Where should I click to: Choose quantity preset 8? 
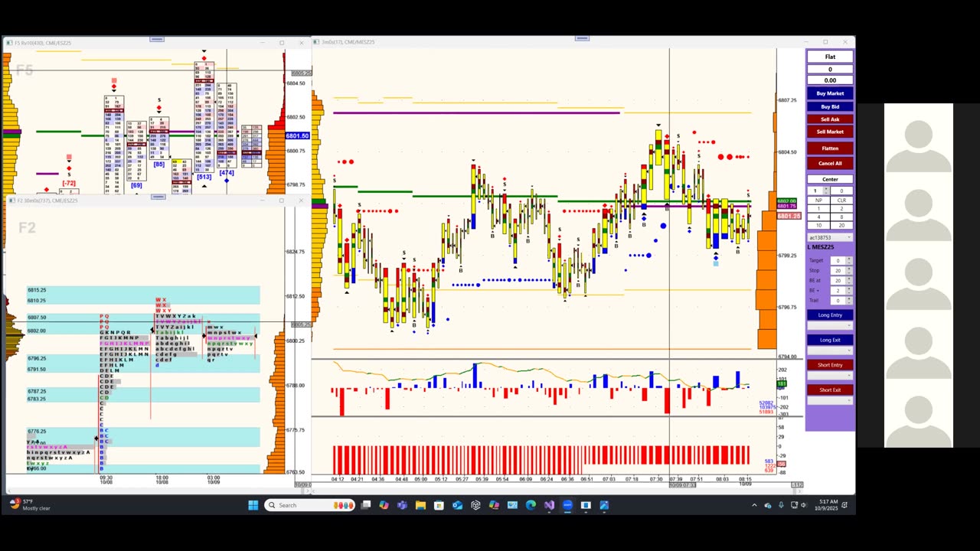841,217
